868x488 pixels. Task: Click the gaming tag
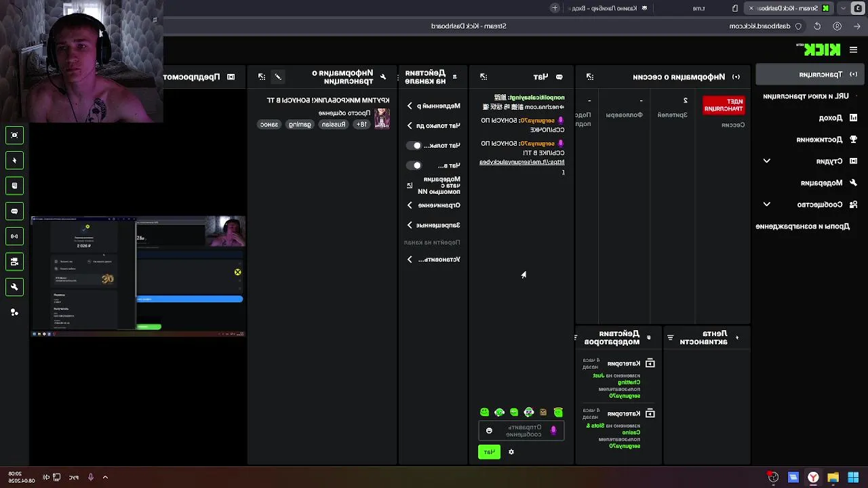[300, 125]
